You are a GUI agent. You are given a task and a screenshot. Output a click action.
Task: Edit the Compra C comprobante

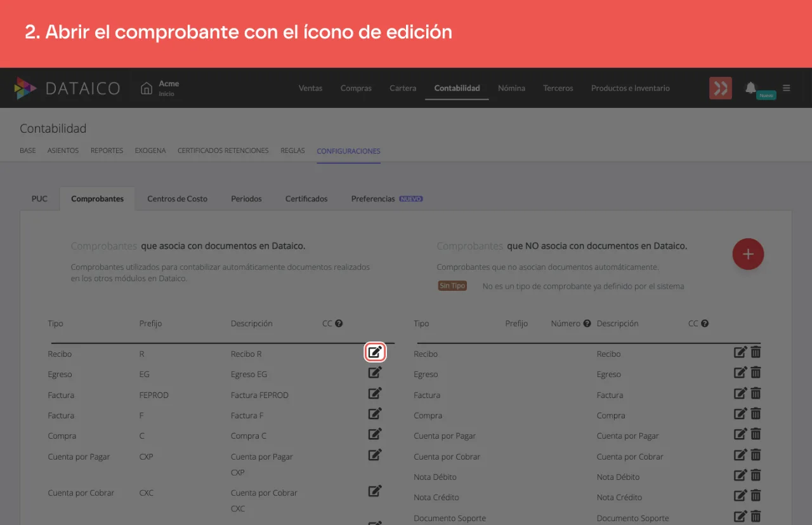pyautogui.click(x=375, y=434)
